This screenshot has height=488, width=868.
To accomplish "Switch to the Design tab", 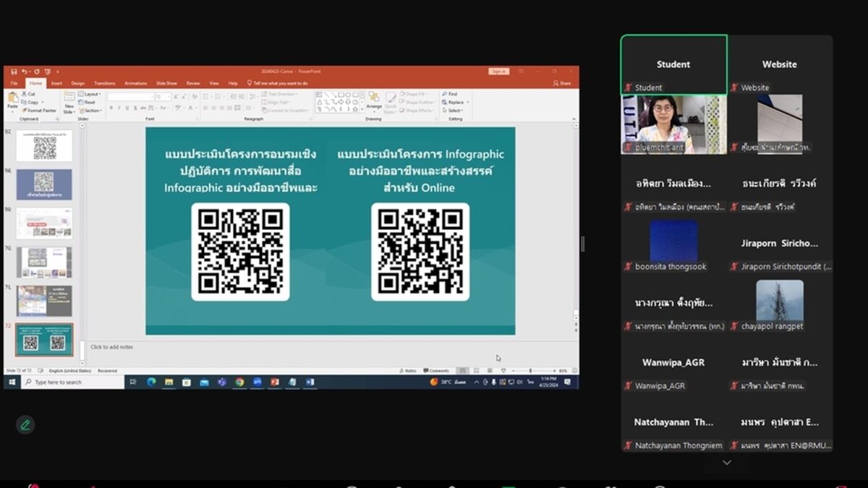I will tap(77, 83).
